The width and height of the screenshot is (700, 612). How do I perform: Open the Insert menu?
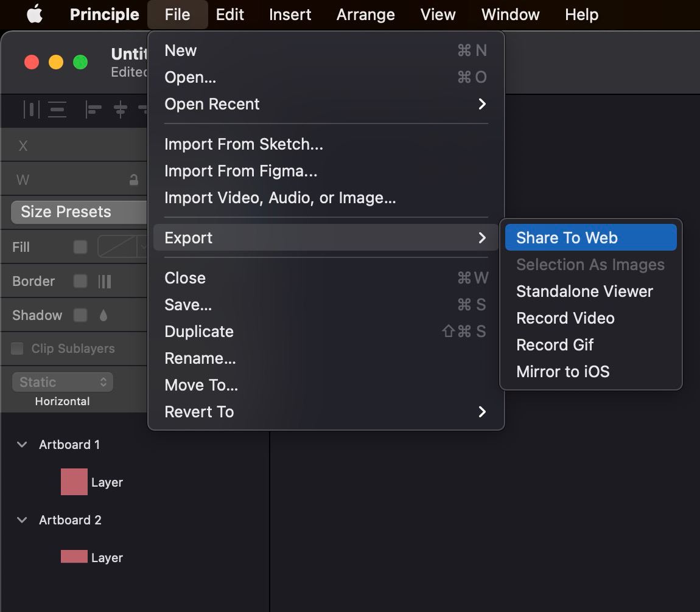(290, 14)
